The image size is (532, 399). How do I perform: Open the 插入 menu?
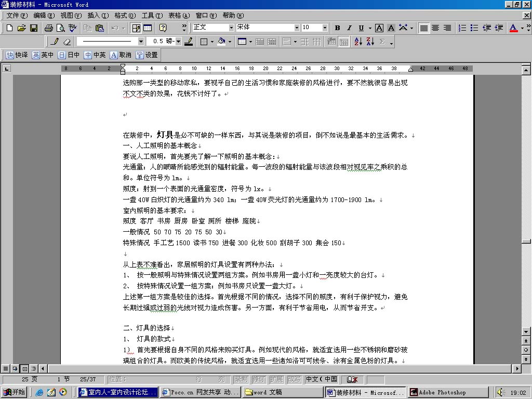[x=98, y=15]
